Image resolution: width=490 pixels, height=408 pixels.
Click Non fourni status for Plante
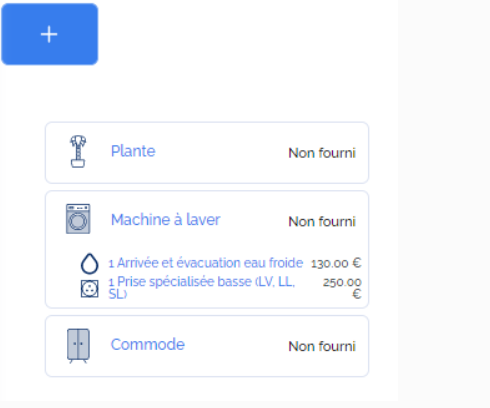pyautogui.click(x=322, y=153)
